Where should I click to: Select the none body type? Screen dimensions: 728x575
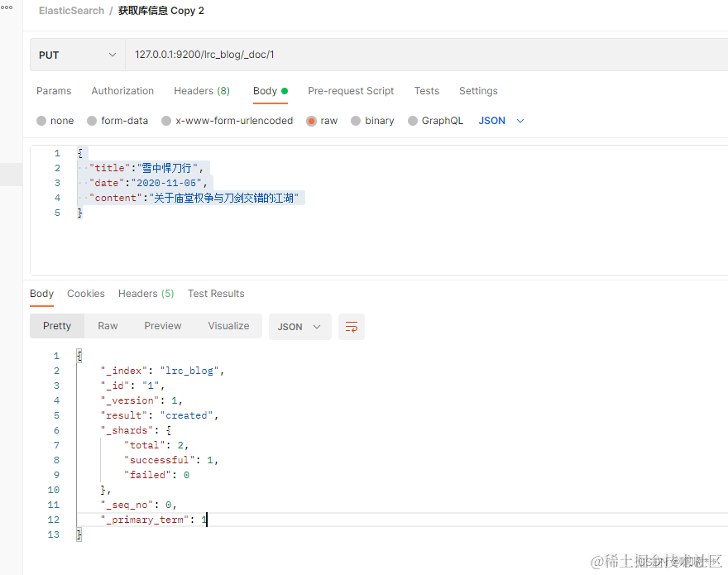(55, 121)
